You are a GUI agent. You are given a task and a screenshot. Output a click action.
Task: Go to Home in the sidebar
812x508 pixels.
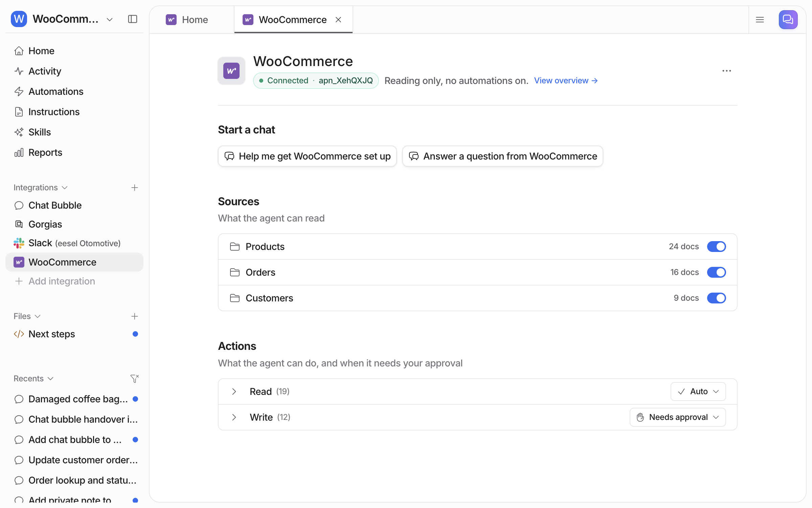(74, 51)
